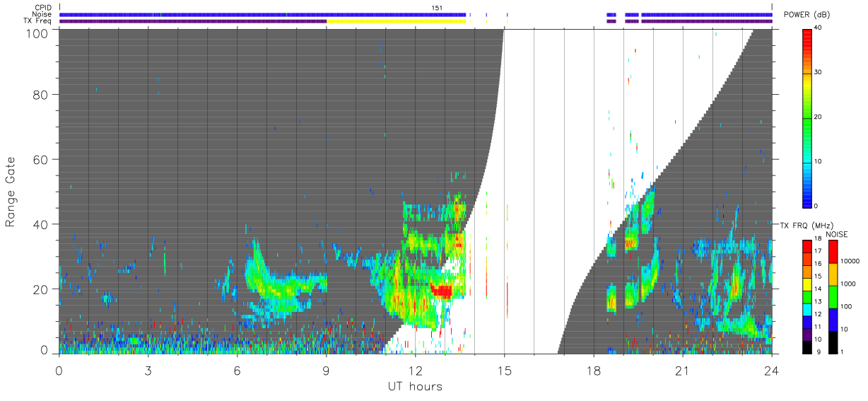The height and width of the screenshot is (401, 868).
Task: Click the UT hours axis title
Action: pos(415,387)
